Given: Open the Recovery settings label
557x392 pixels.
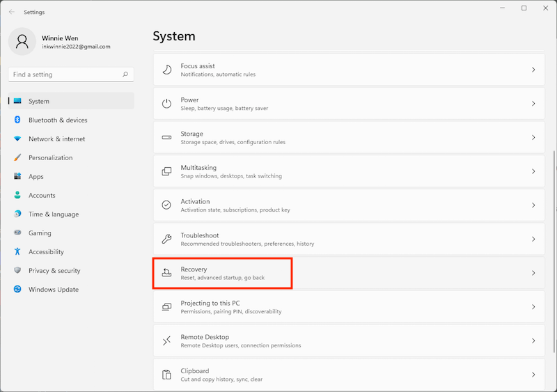Looking at the screenshot, I should click(194, 269).
